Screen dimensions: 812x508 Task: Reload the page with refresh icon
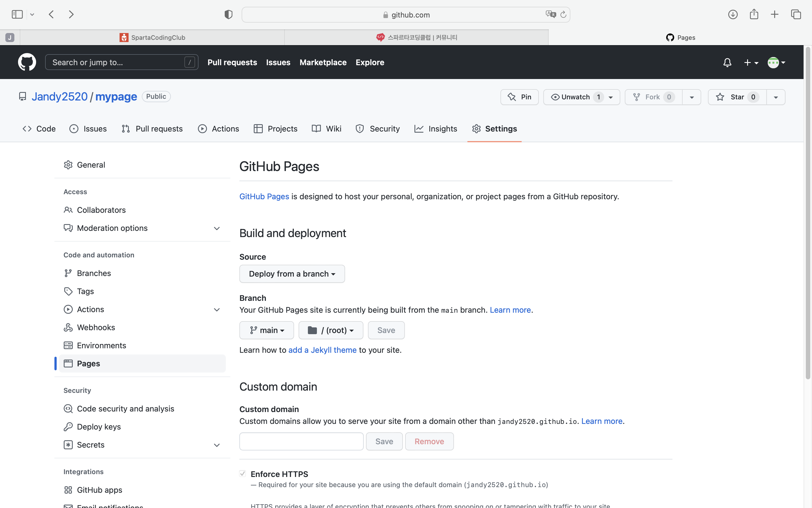tap(563, 14)
